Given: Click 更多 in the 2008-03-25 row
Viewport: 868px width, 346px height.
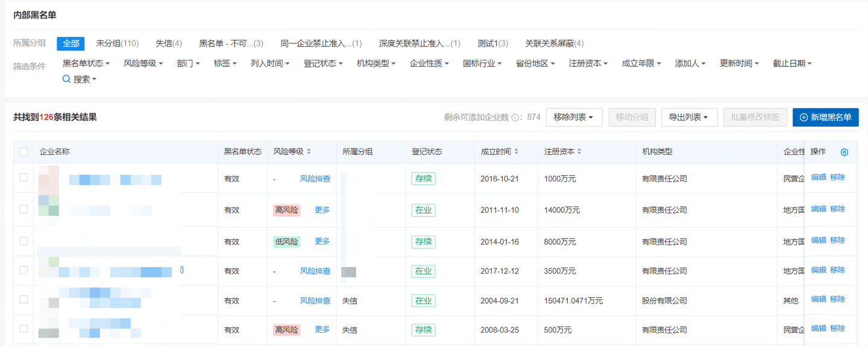Looking at the screenshot, I should point(322,330).
